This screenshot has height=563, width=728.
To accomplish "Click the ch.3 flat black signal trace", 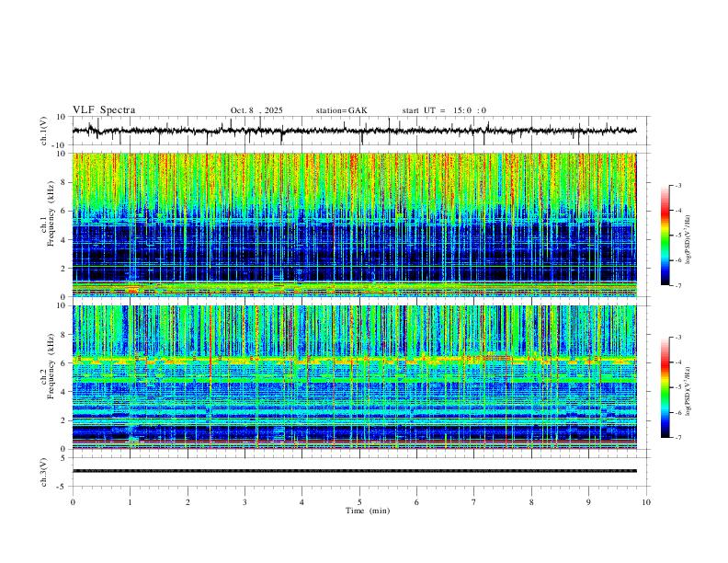I will click(x=354, y=471).
